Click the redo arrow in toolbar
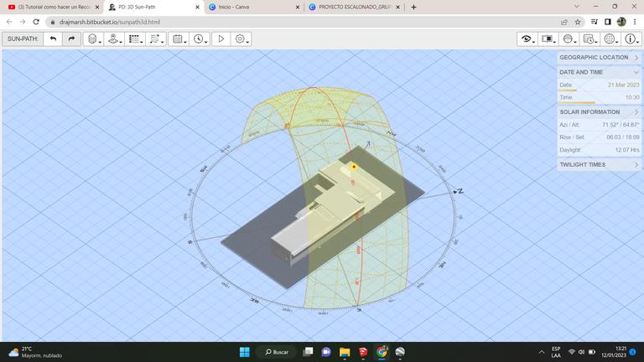 [x=71, y=39]
